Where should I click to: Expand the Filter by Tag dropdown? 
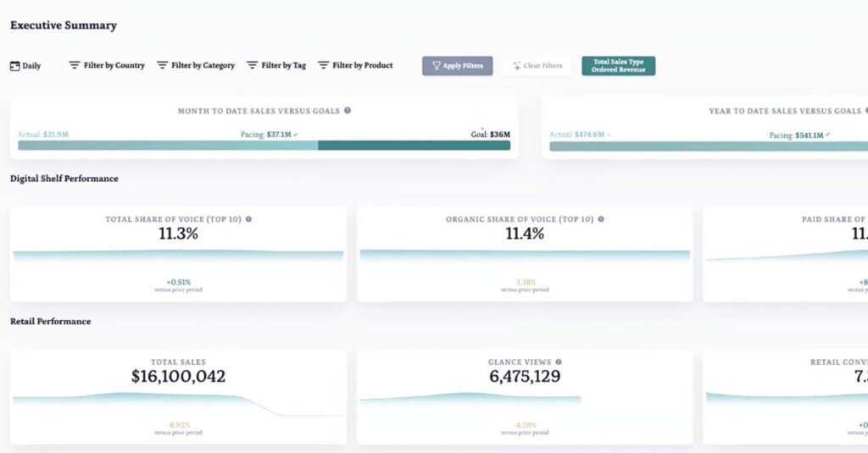(276, 65)
